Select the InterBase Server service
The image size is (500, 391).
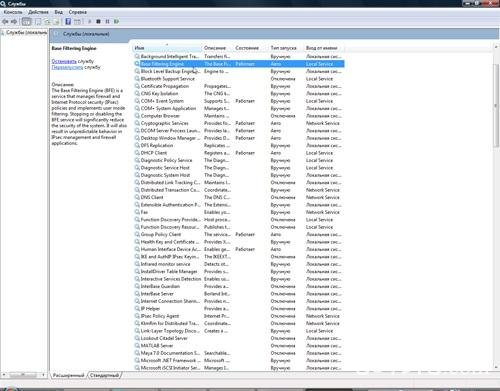pyautogui.click(x=239, y=294)
